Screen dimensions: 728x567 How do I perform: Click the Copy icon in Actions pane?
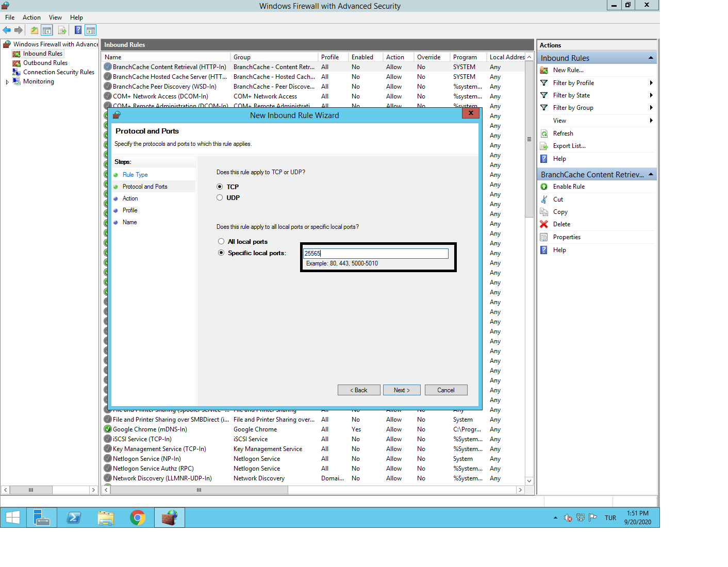(x=544, y=212)
